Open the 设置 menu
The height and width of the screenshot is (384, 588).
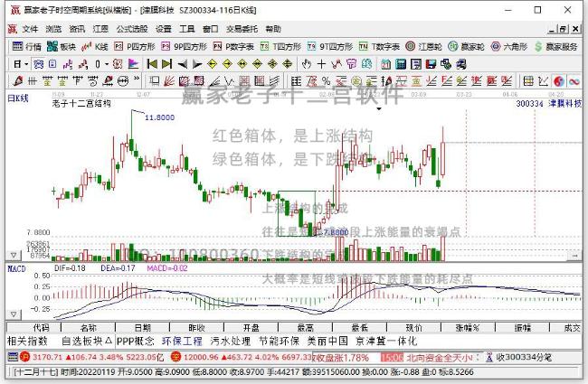(164, 29)
